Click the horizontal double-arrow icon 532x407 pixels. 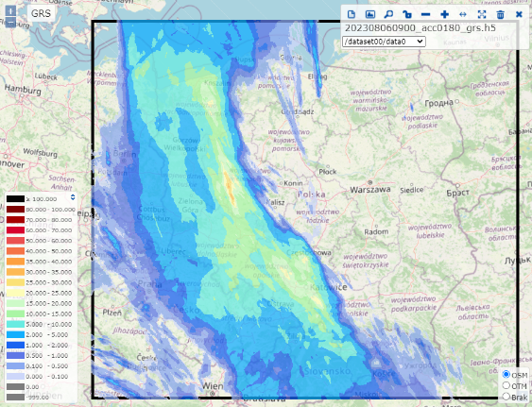pos(463,14)
